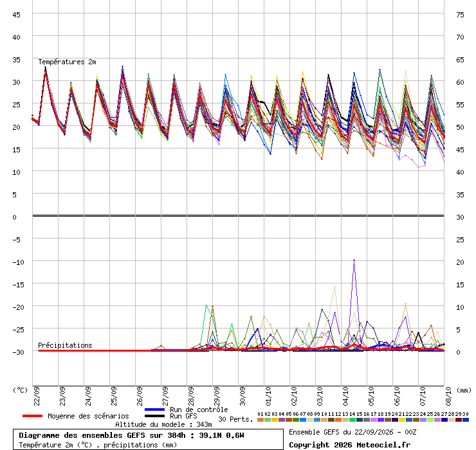The height and width of the screenshot is (450, 476).
Task: Click the Ensemble GEFS du 22/09/2026 text
Action: tap(352, 432)
